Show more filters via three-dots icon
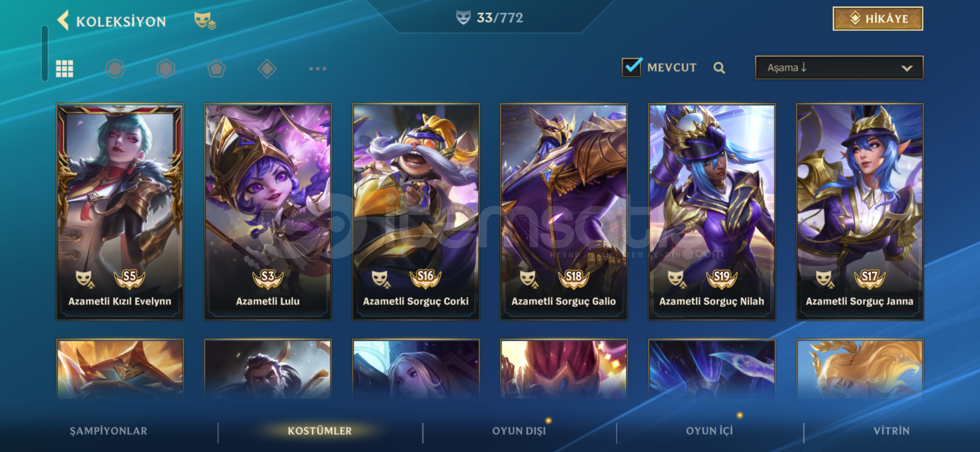This screenshot has width=980, height=452. (318, 69)
